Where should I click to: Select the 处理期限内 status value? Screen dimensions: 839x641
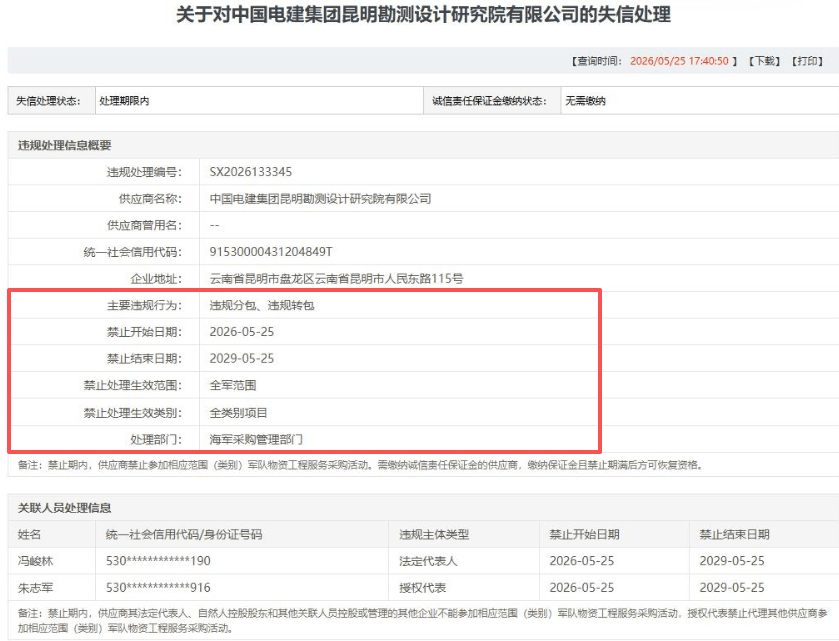coord(124,101)
